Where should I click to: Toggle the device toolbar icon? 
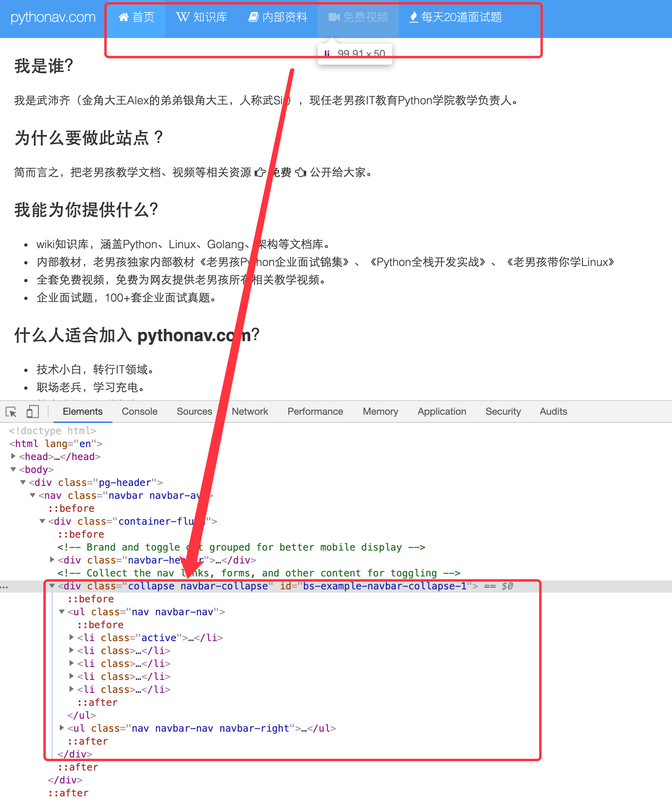32,412
